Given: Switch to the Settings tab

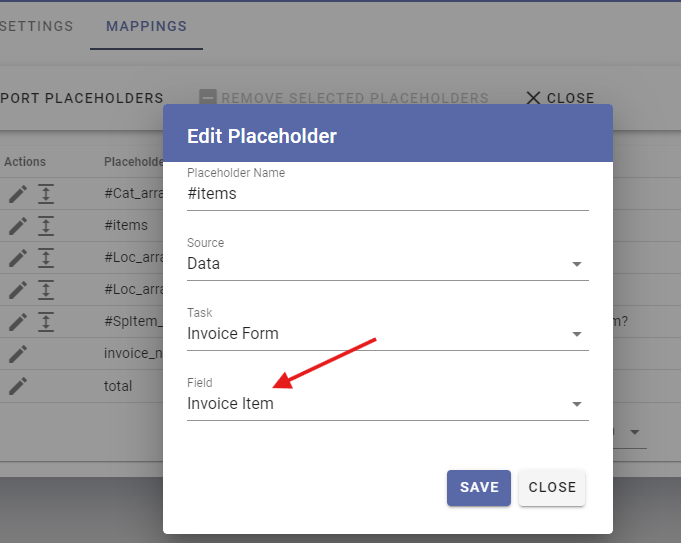Looking at the screenshot, I should pos(36,26).
